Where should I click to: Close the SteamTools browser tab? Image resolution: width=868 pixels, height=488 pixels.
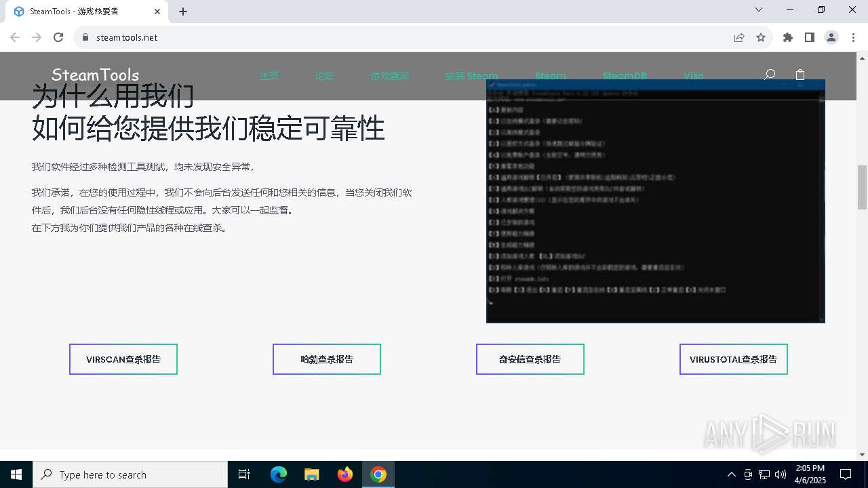coord(157,12)
